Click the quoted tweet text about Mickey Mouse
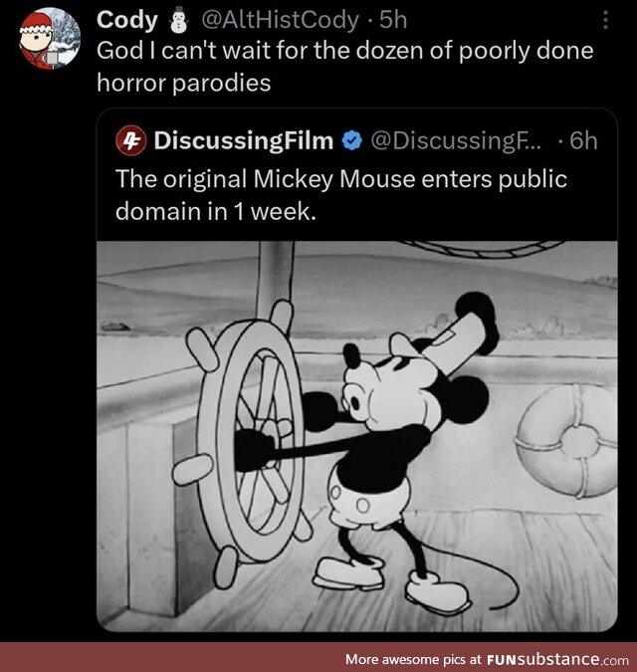Screen dimensions: 637x672 pyautogui.click(x=341, y=195)
